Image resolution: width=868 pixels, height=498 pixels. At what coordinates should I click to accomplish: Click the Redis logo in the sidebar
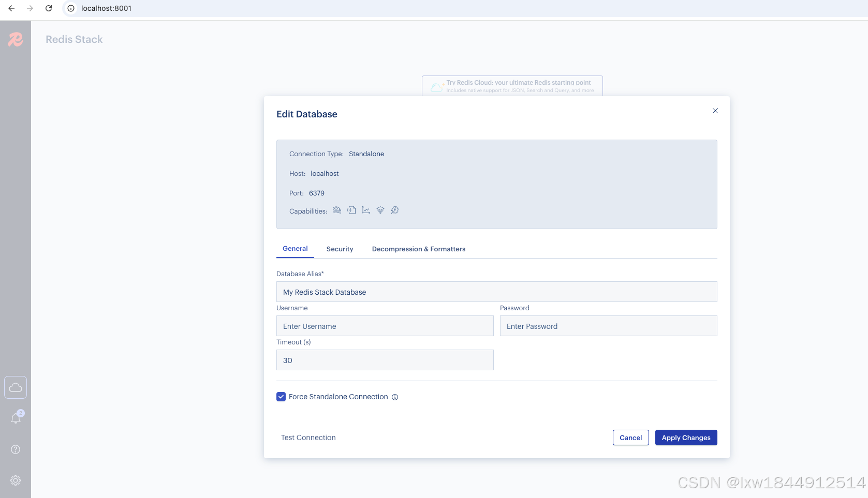click(16, 39)
